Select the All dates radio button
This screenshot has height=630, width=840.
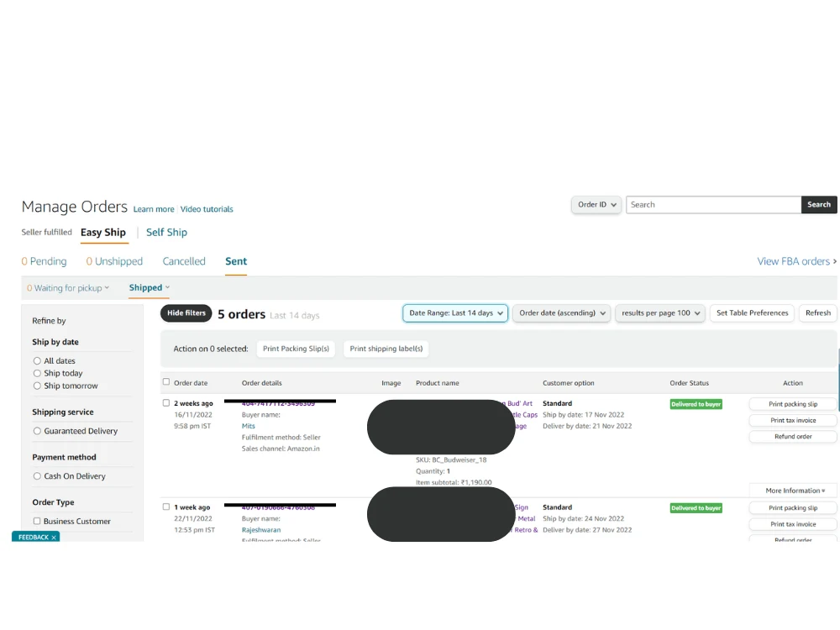pyautogui.click(x=37, y=361)
